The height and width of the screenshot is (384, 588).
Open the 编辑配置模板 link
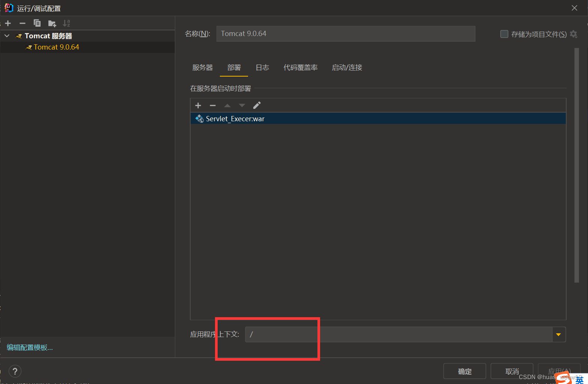click(30, 348)
